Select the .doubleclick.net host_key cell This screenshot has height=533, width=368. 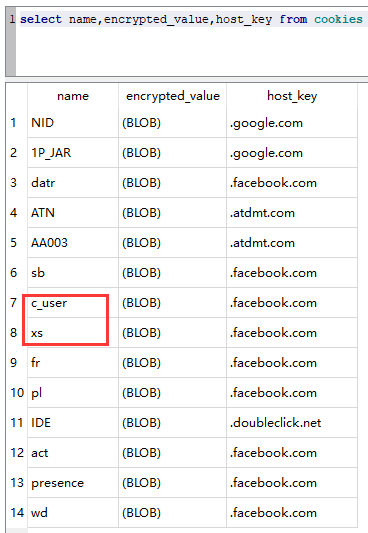tap(292, 423)
